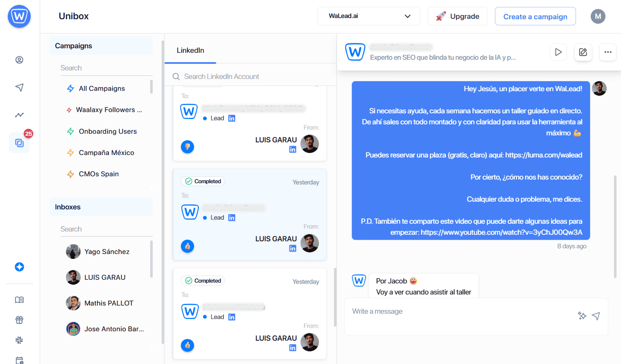Click the play icon in the conversation header
This screenshot has width=621, height=364.
point(558,52)
